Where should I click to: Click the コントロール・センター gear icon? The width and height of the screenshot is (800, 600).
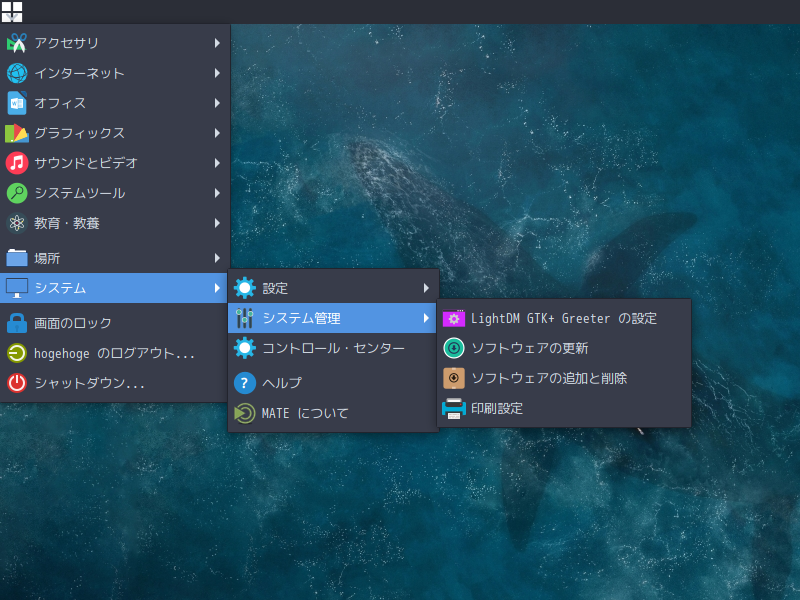(244, 348)
